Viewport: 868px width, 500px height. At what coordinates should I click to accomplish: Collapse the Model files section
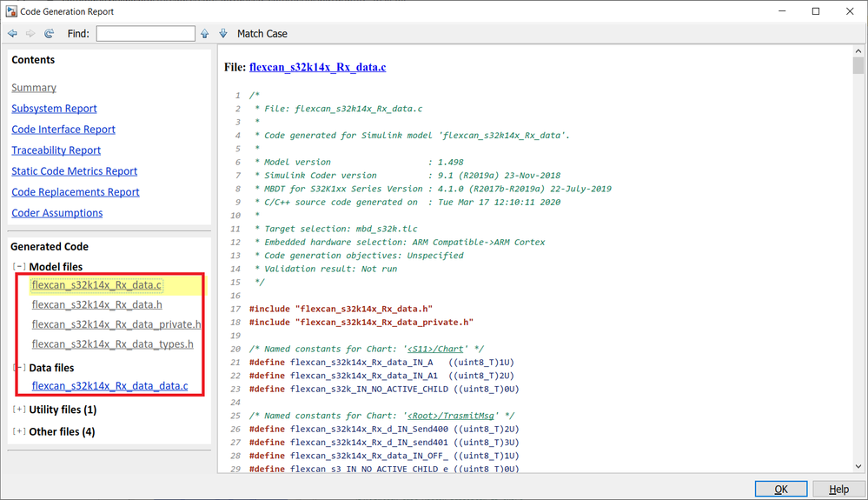tap(19, 266)
